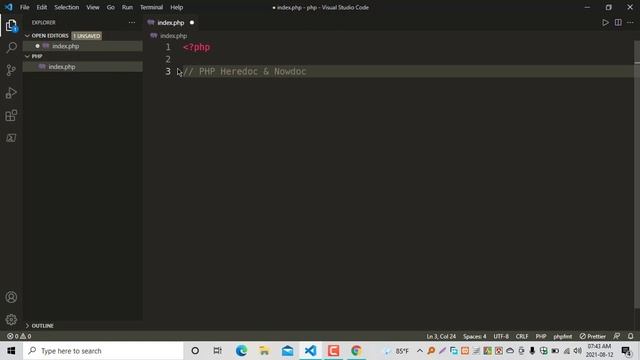Click Visual Studio Code taskbar icon
Viewport: 640px width, 360px height.
click(310, 351)
